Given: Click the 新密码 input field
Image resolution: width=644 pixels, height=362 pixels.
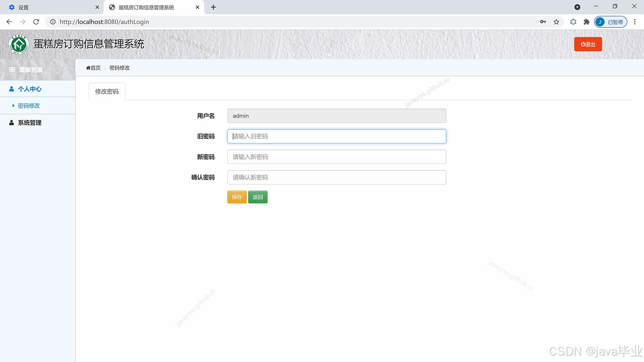Looking at the screenshot, I should click(x=337, y=157).
